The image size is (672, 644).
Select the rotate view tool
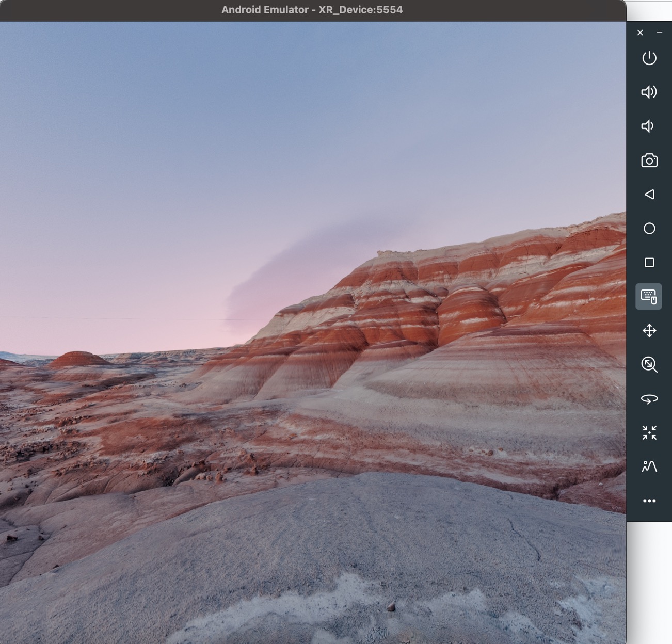(649, 399)
